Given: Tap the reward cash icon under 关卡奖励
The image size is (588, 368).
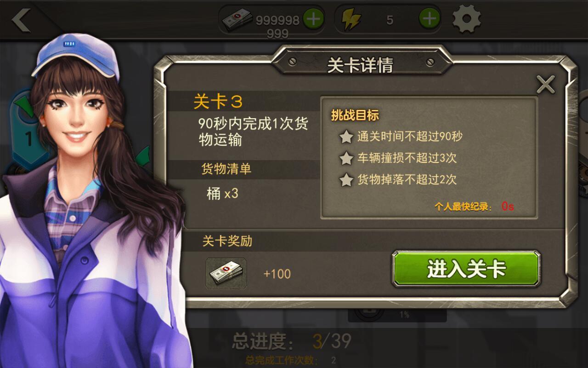Looking at the screenshot, I should [226, 274].
